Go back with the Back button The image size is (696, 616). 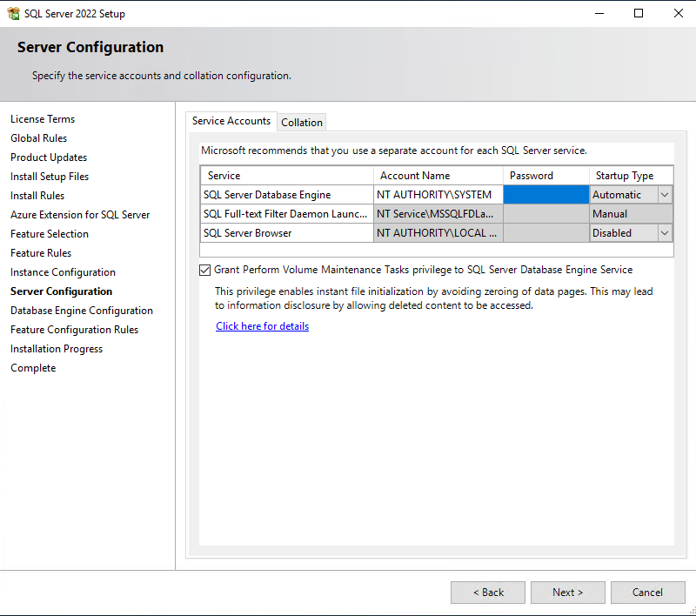(487, 593)
